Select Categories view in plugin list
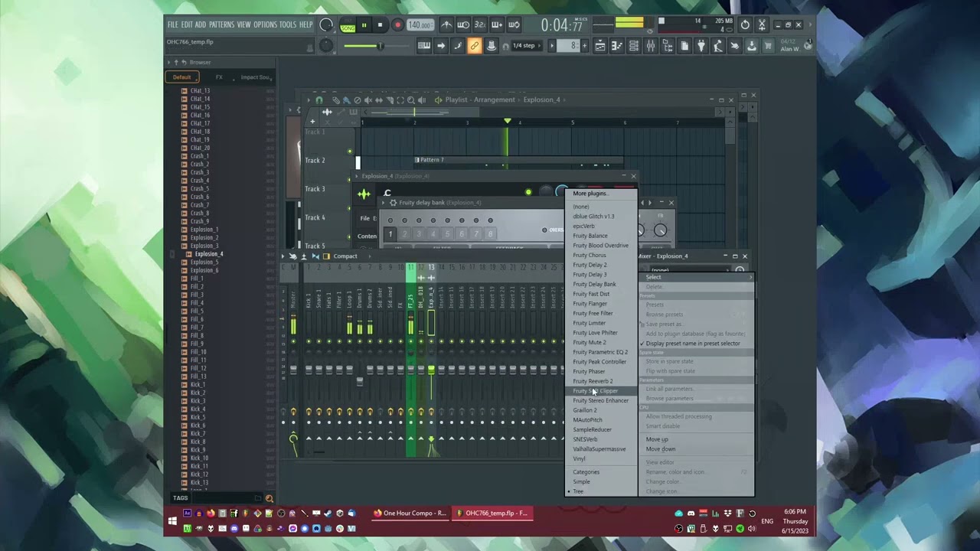980x551 pixels. 586,472
